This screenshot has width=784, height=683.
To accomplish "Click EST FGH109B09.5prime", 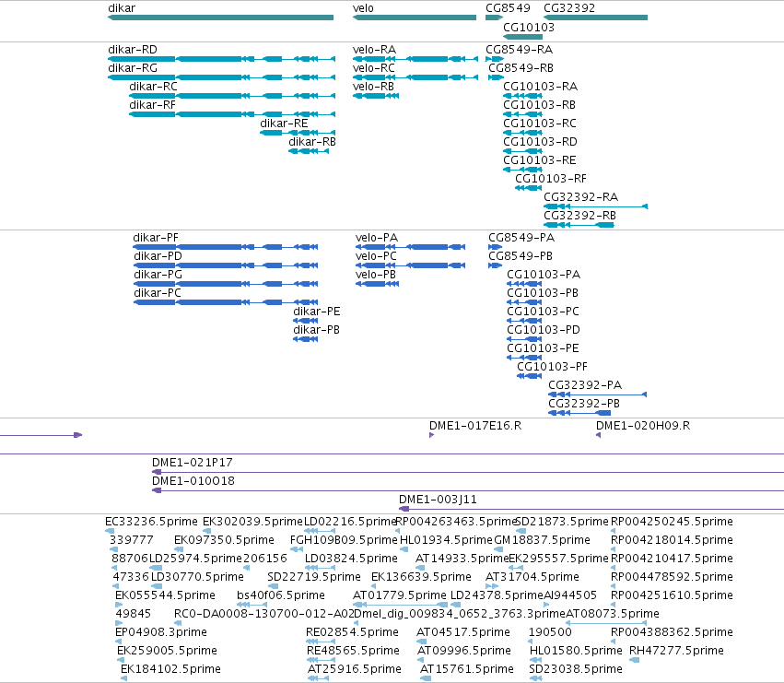I will coord(297,549).
